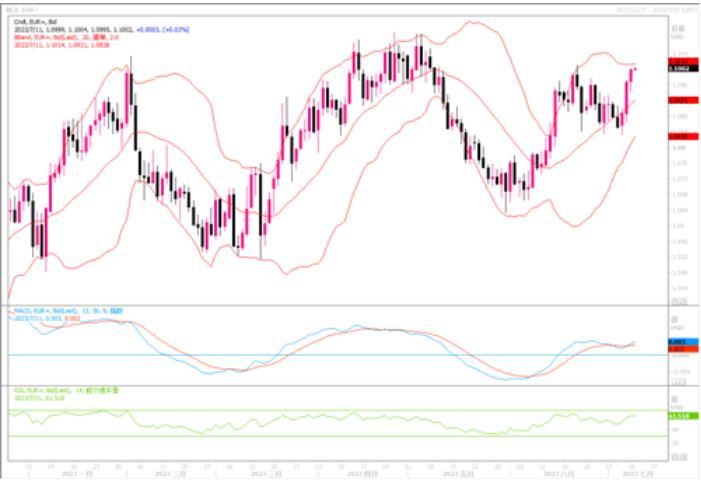Toggle auto-scale label in the MACD panel corner
The width and height of the screenshot is (701, 481).
[679, 380]
